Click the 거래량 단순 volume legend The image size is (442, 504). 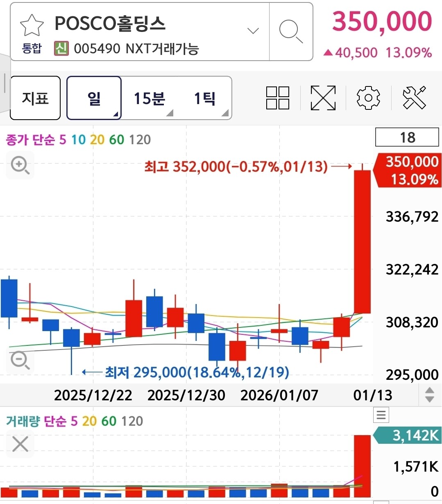(x=36, y=421)
